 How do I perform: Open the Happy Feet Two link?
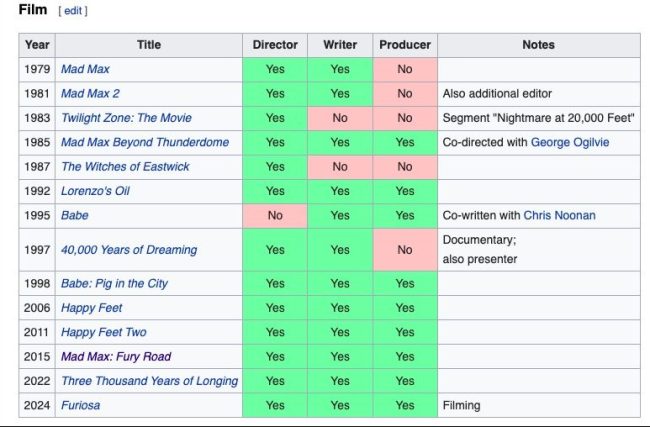coord(103,332)
